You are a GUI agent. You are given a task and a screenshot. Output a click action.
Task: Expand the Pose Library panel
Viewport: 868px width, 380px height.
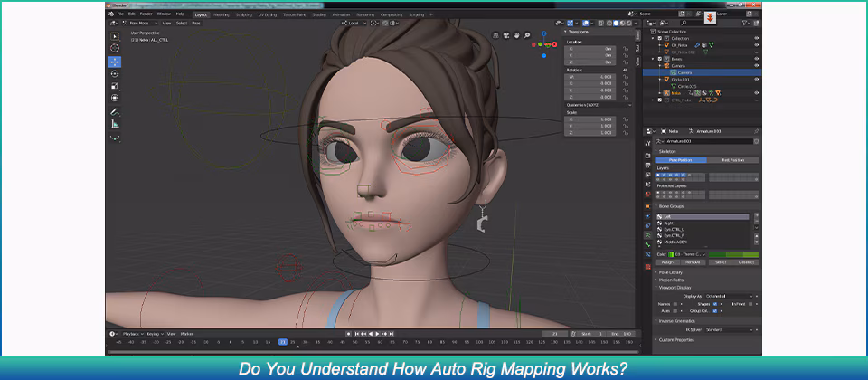pos(670,272)
